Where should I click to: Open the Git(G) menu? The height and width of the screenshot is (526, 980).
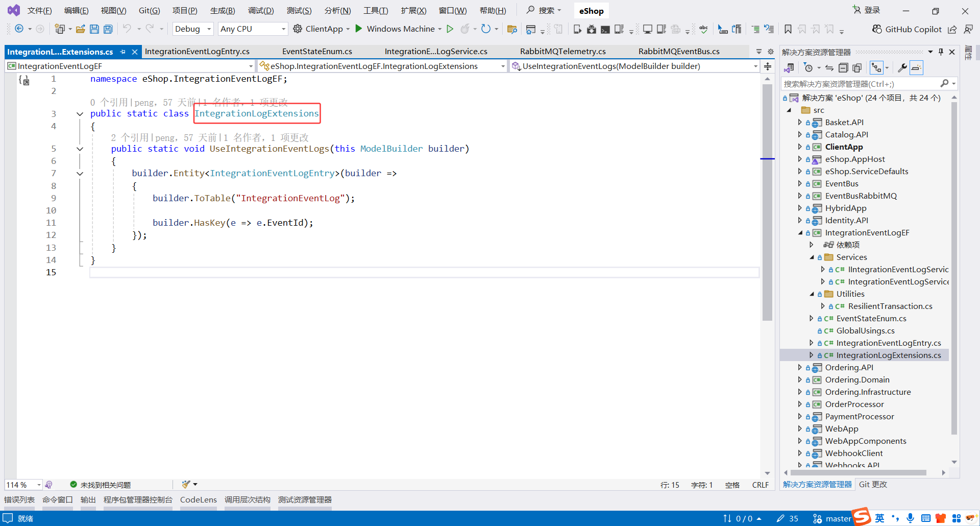click(x=149, y=11)
